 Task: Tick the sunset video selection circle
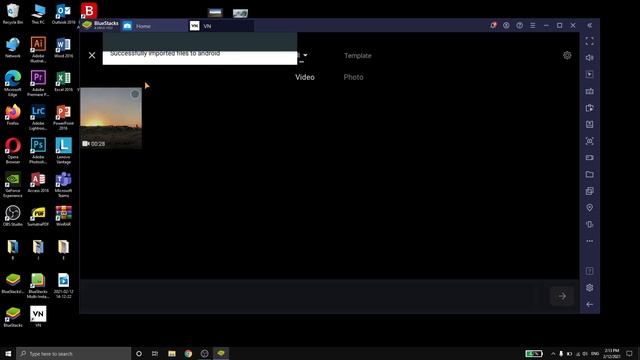[x=135, y=94]
